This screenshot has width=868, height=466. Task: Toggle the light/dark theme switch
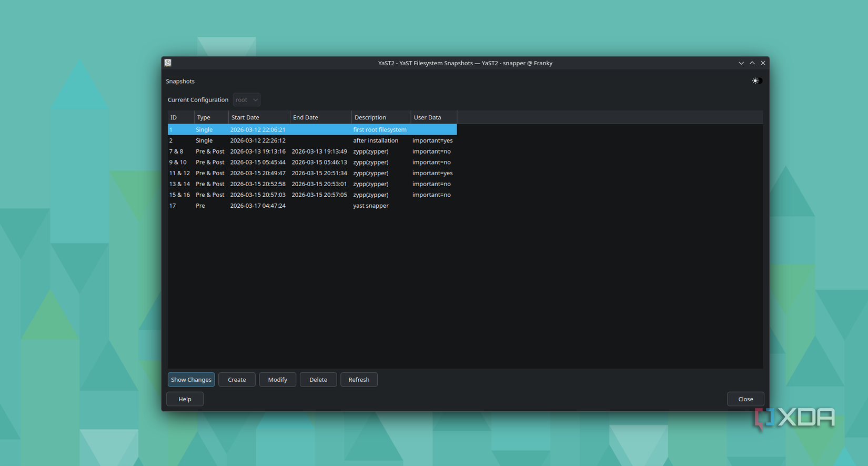pos(756,81)
